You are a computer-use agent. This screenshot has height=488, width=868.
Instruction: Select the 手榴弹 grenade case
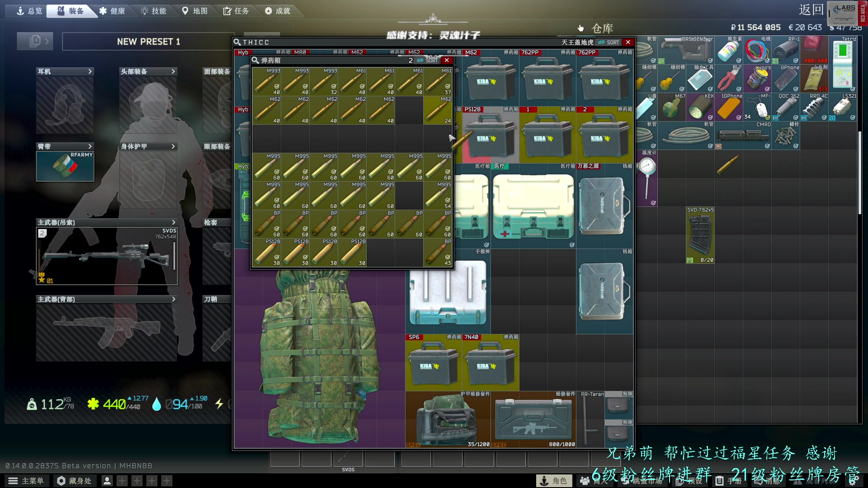tap(448, 291)
